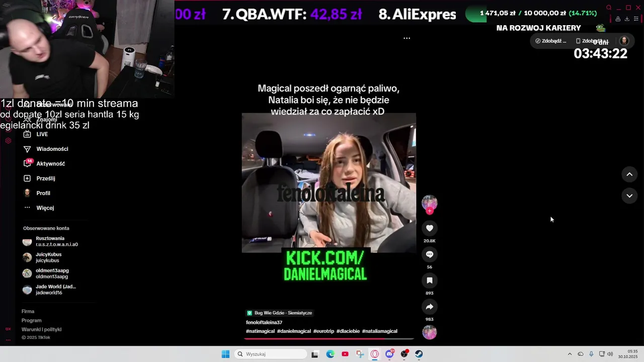This screenshot has height=362, width=644.
Task: Open LIVE in the sidebar
Action: pos(36,134)
